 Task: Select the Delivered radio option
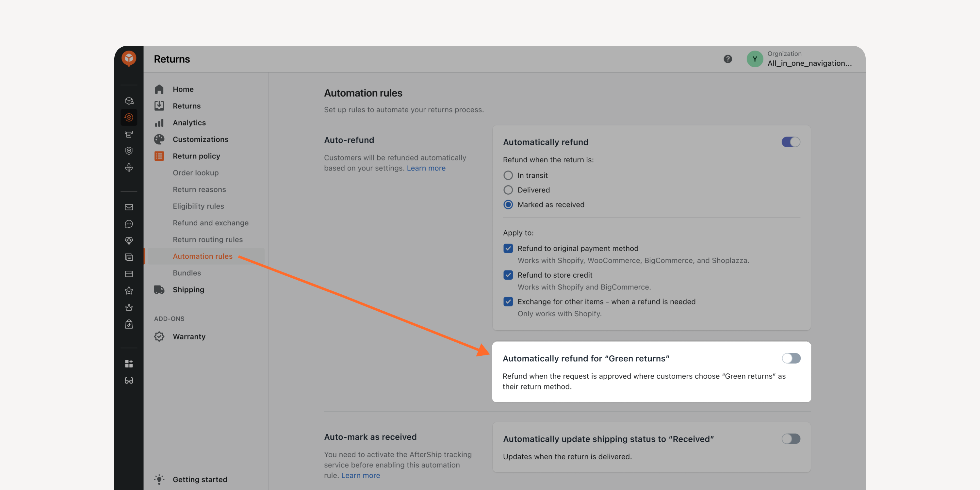(508, 190)
